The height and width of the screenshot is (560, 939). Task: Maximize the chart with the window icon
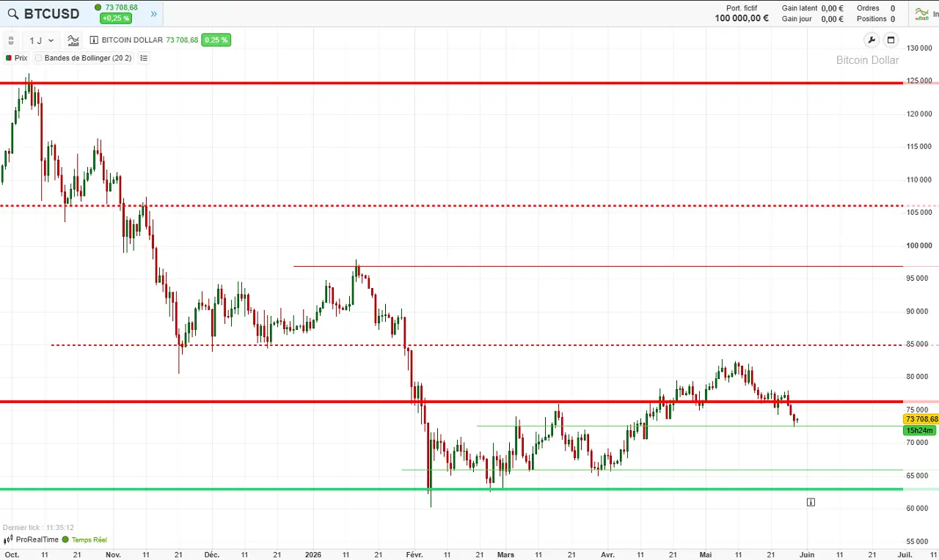pos(891,40)
